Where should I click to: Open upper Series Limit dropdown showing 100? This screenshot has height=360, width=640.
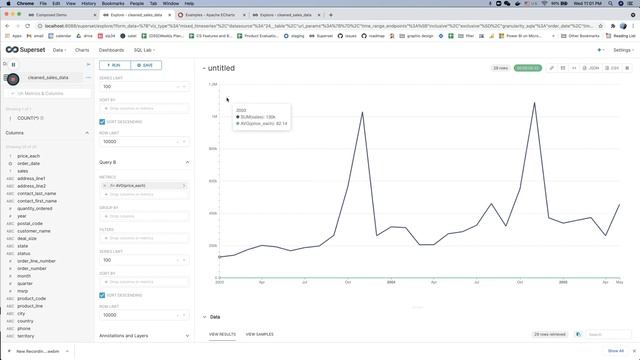[x=144, y=87]
